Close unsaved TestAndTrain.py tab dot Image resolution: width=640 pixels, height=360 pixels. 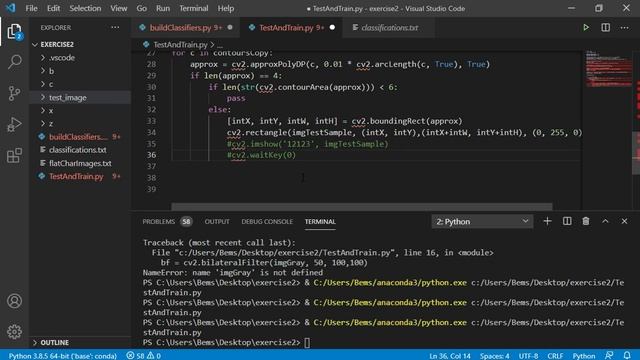pyautogui.click(x=332, y=27)
